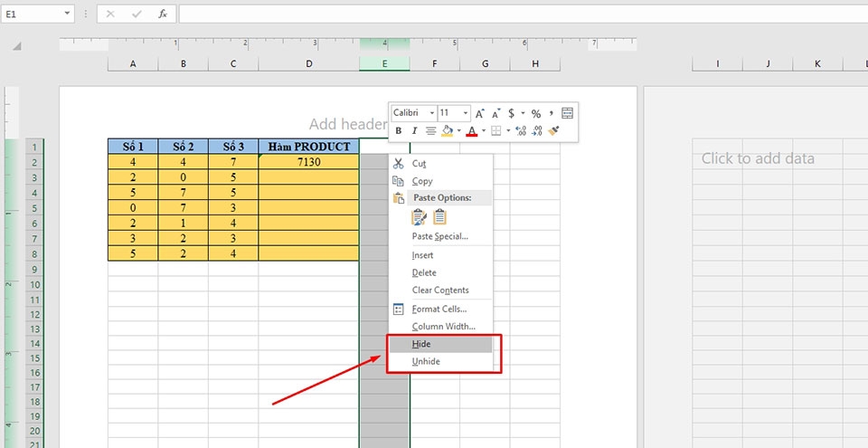Apply the dollar Accounting Number Format
Image resolution: width=868 pixels, height=448 pixels.
tap(511, 114)
